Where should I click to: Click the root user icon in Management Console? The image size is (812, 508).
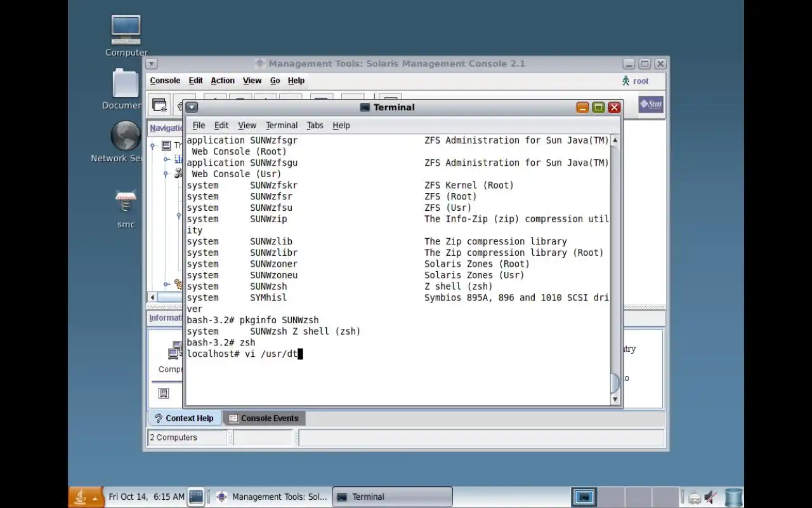(x=626, y=81)
